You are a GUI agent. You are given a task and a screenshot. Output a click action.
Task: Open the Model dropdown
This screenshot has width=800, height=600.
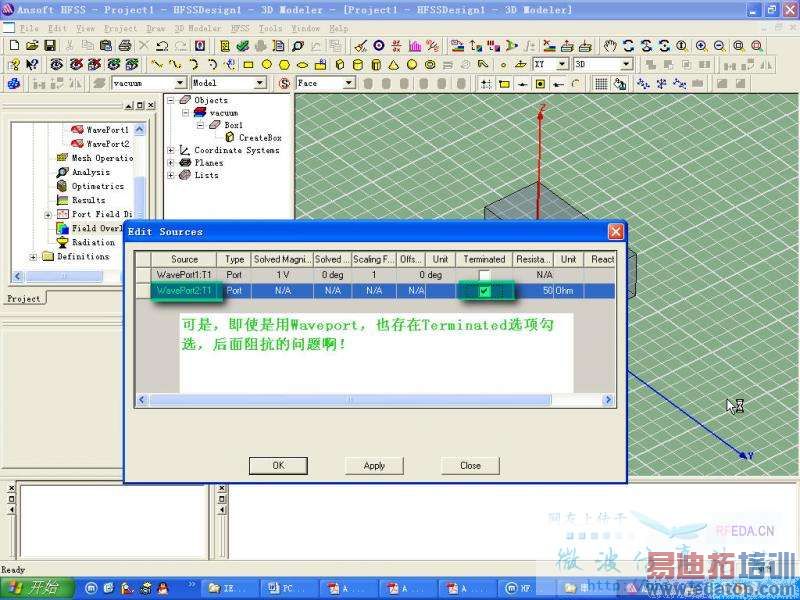coord(260,83)
